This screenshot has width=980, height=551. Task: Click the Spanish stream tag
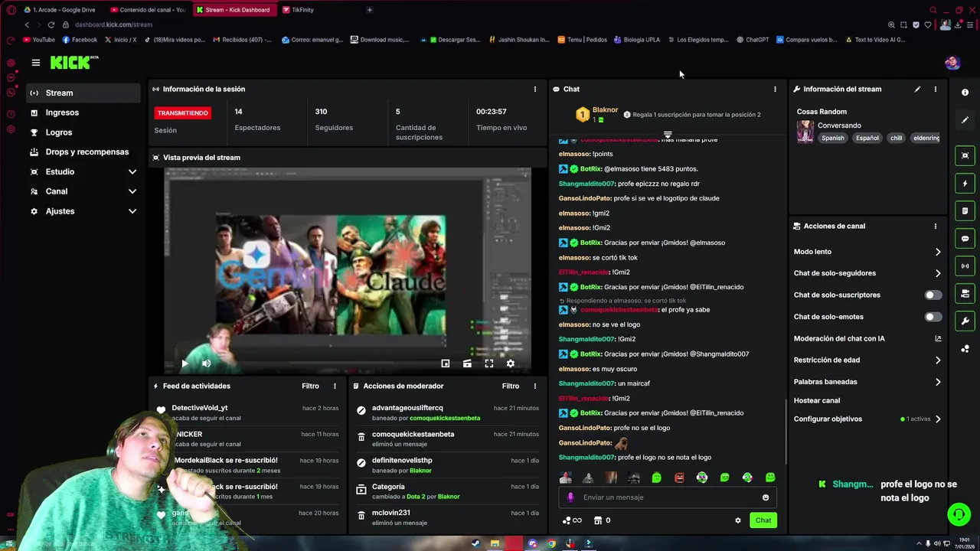[833, 139]
